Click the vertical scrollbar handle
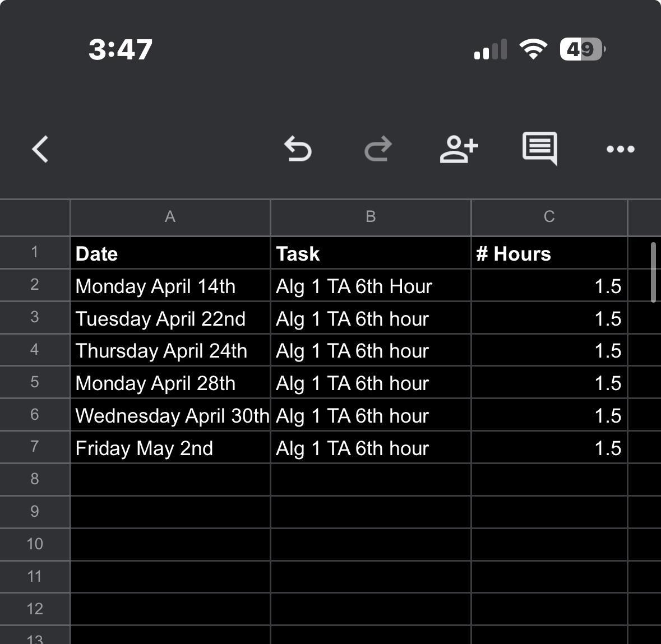Screen dimensions: 661x644 coord(653,272)
